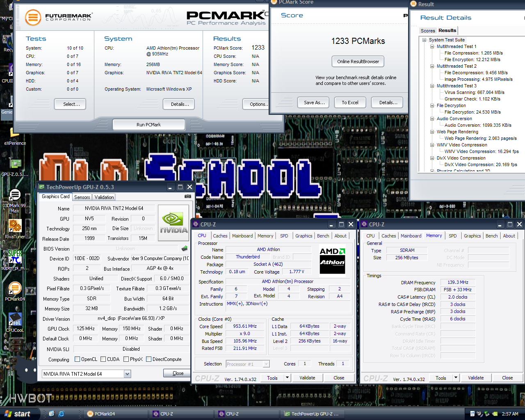Screen dimensions: 525x420
Task: Click GPU-Z save BIOS chip icon
Action: pos(185,248)
